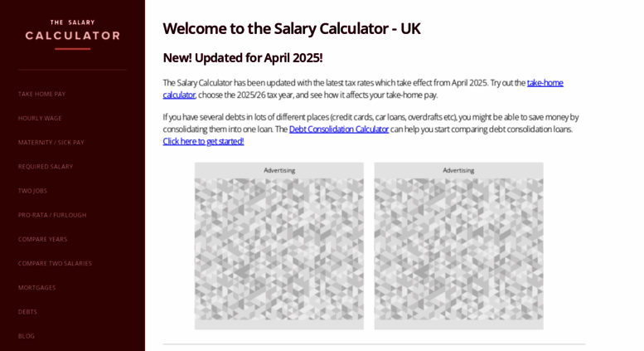Viewport: 644px width, 351px height.
Task: Click the left advertising banner image
Action: click(279, 249)
